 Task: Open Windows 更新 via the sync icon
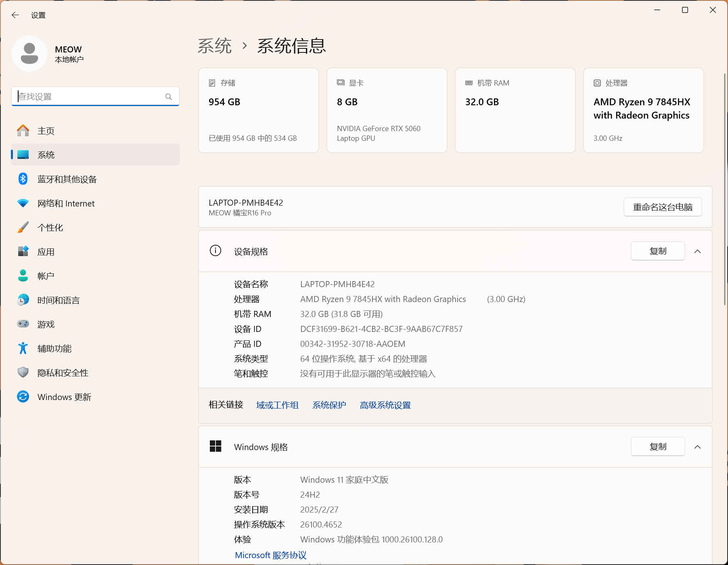point(23,397)
